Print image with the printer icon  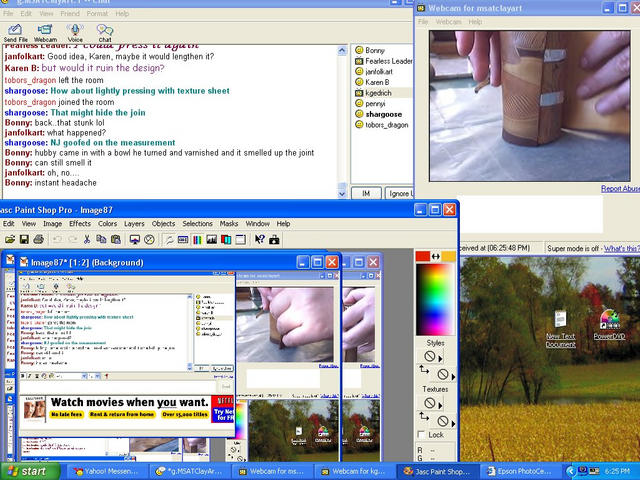pos(38,240)
